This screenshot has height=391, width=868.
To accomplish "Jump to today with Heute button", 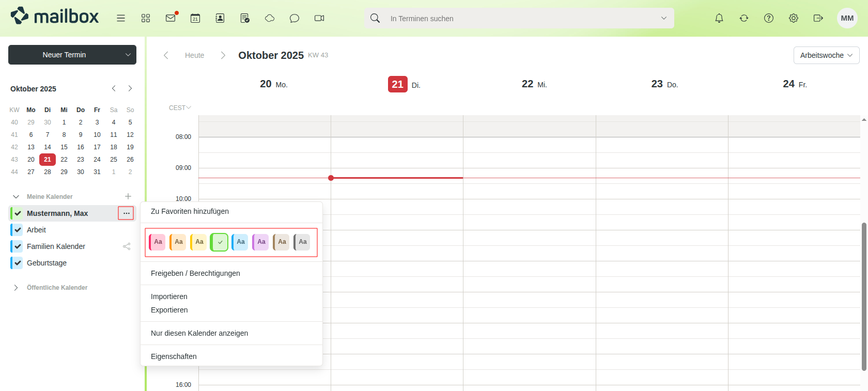I will [194, 55].
